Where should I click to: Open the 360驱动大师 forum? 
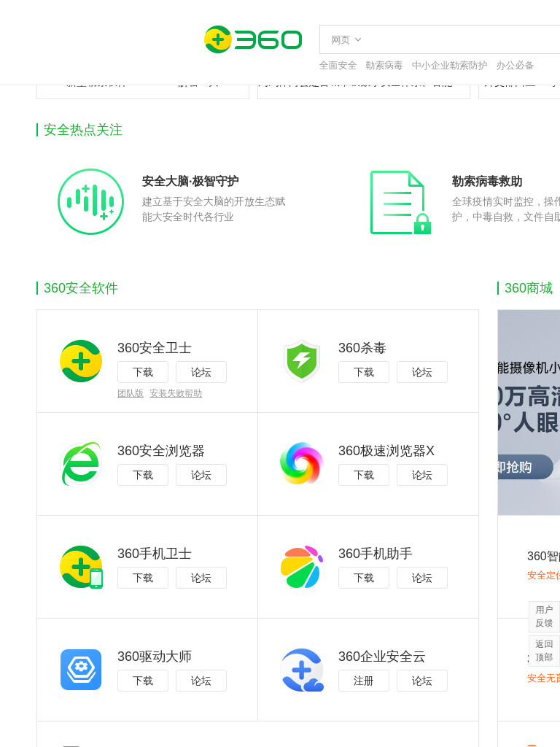click(x=201, y=681)
